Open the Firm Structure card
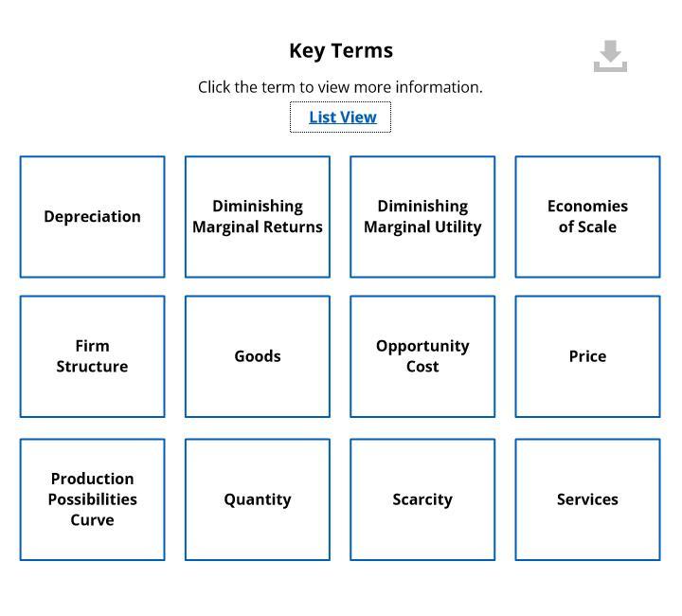Screen dimensions: 682x616 (92, 356)
